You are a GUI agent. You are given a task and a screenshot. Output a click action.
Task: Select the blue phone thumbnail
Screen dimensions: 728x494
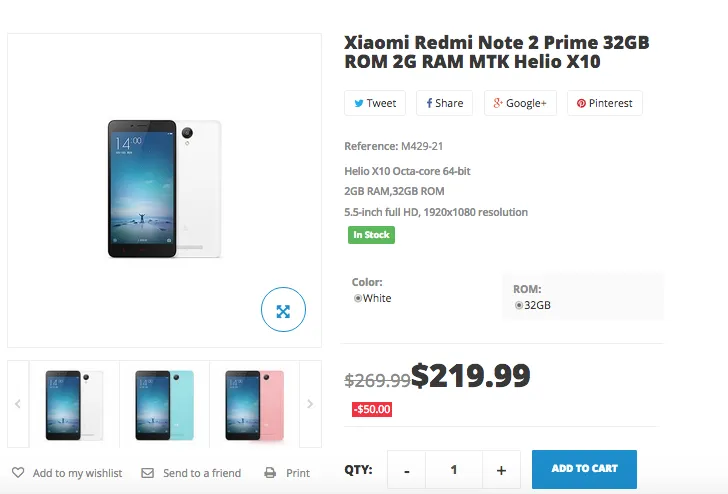click(165, 404)
